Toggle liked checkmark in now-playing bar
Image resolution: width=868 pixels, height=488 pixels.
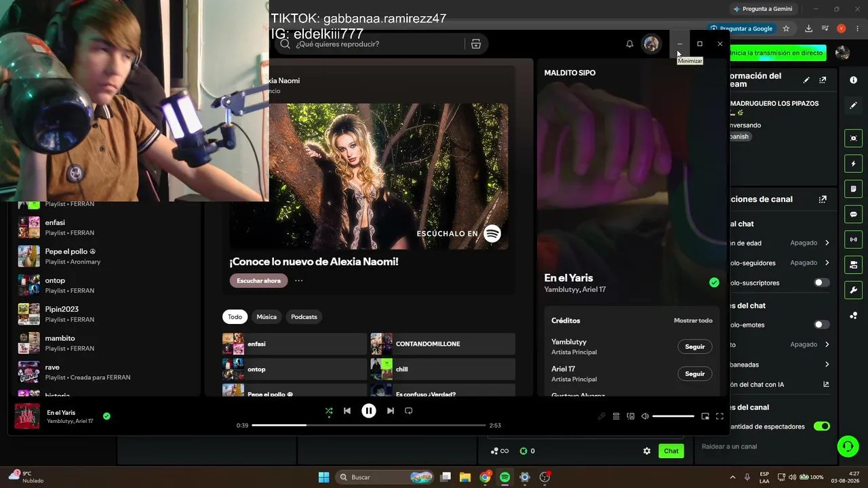[x=106, y=416]
